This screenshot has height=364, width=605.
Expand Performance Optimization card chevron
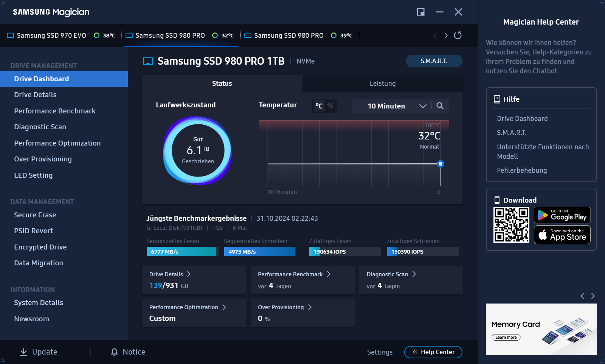click(224, 307)
